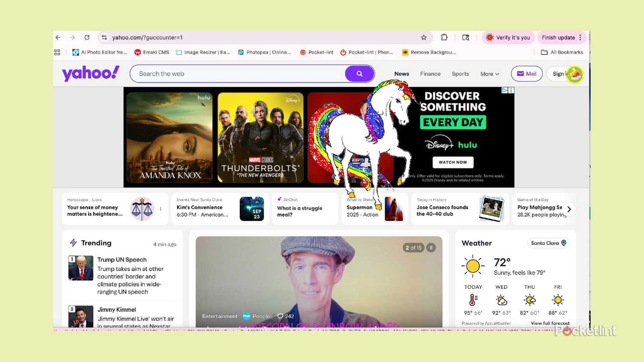
Task: Open the Finance section
Action: point(430,74)
